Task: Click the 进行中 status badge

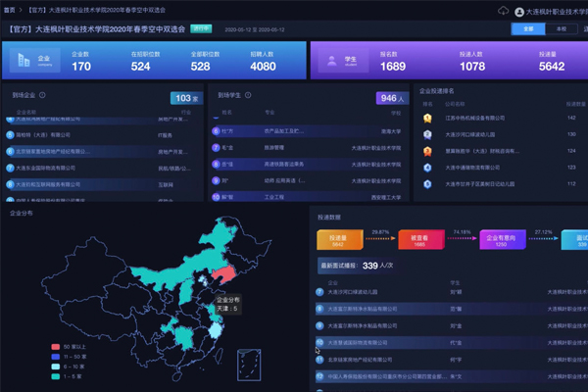Action: (200, 29)
